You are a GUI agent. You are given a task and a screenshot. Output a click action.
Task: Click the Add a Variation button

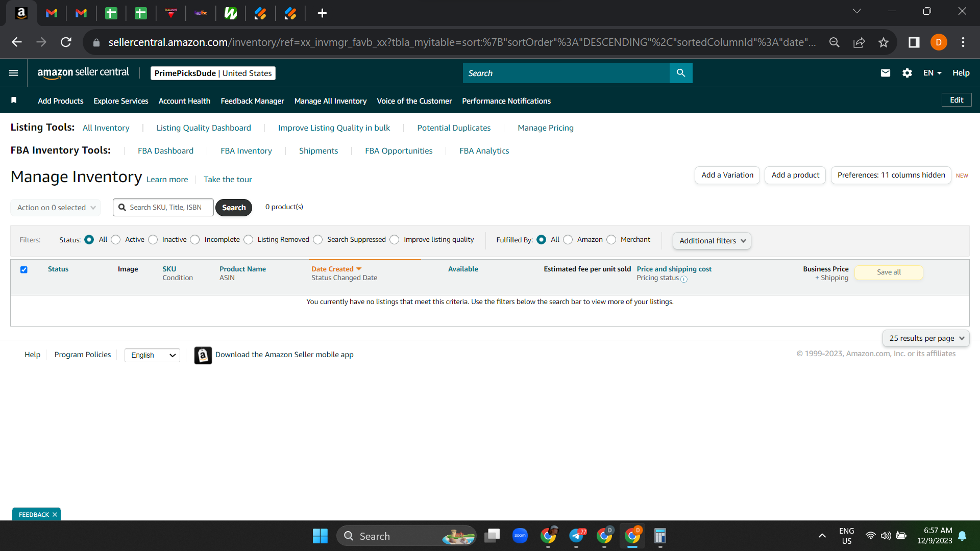[727, 175]
